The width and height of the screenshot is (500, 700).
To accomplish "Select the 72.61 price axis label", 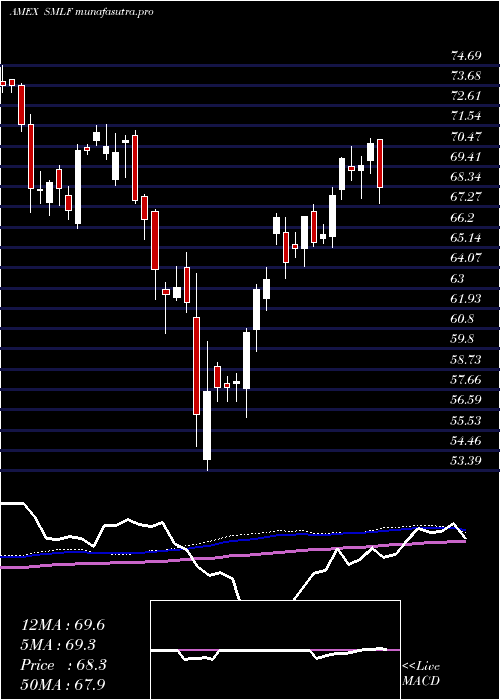I will [467, 96].
